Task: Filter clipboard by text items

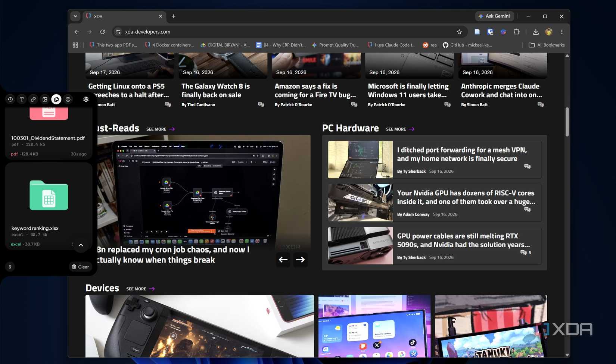Action: pos(22,99)
